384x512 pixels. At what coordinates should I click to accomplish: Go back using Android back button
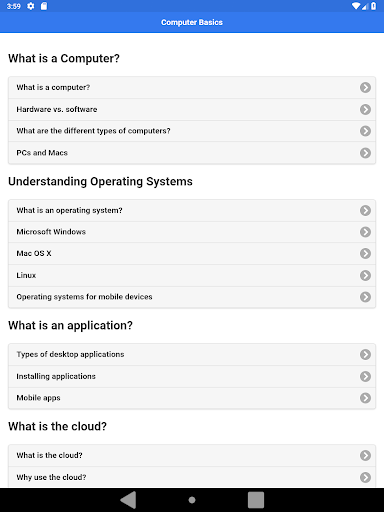128,500
